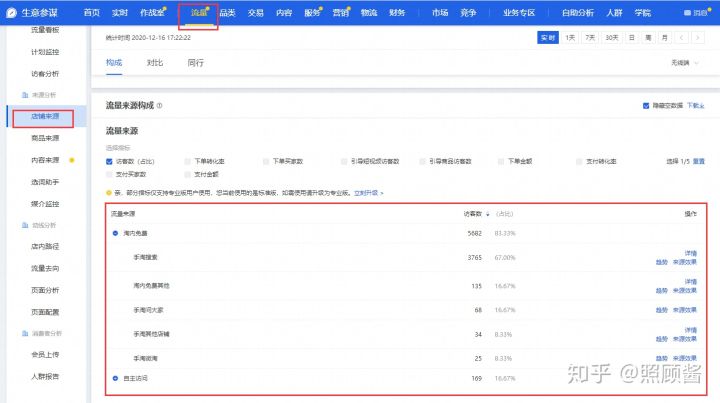This screenshot has height=403, width=720.
Task: Open 访客分析 in sidebar
Action: point(45,74)
